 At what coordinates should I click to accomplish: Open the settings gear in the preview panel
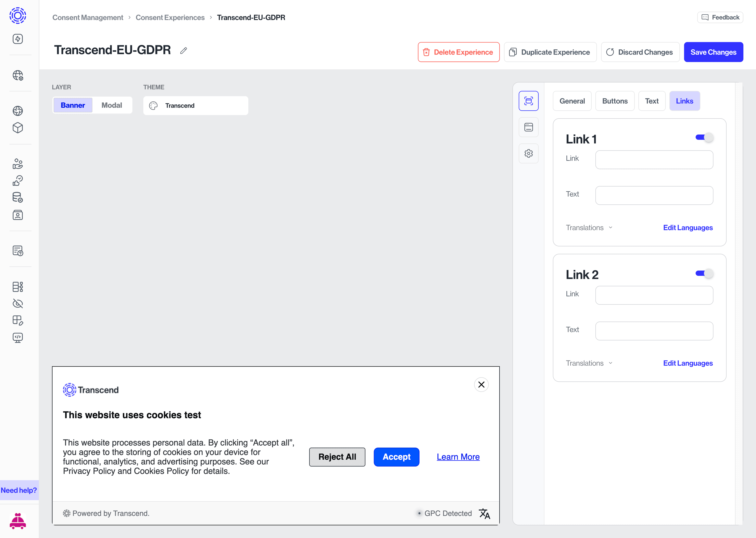click(528, 153)
